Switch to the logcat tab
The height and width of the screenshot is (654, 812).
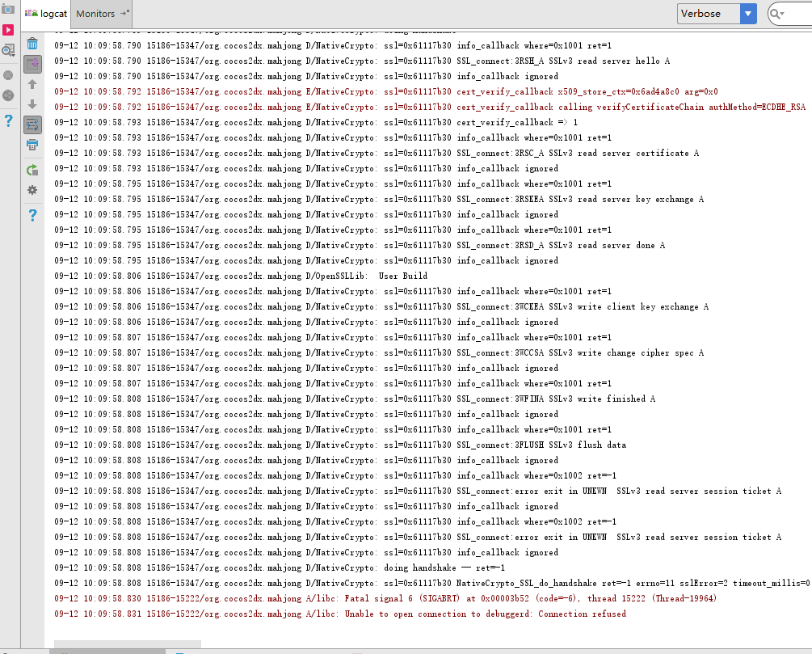(46, 14)
